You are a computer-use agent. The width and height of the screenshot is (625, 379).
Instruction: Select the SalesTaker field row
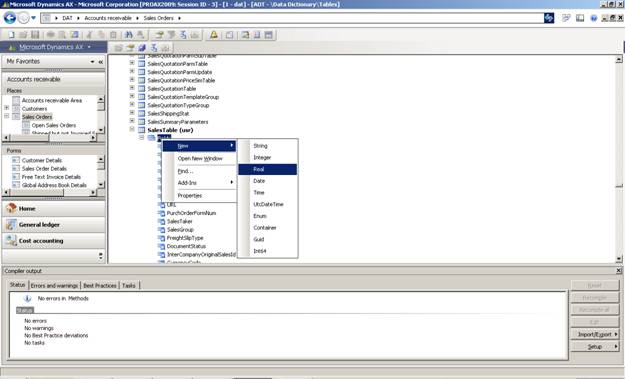coord(179,221)
